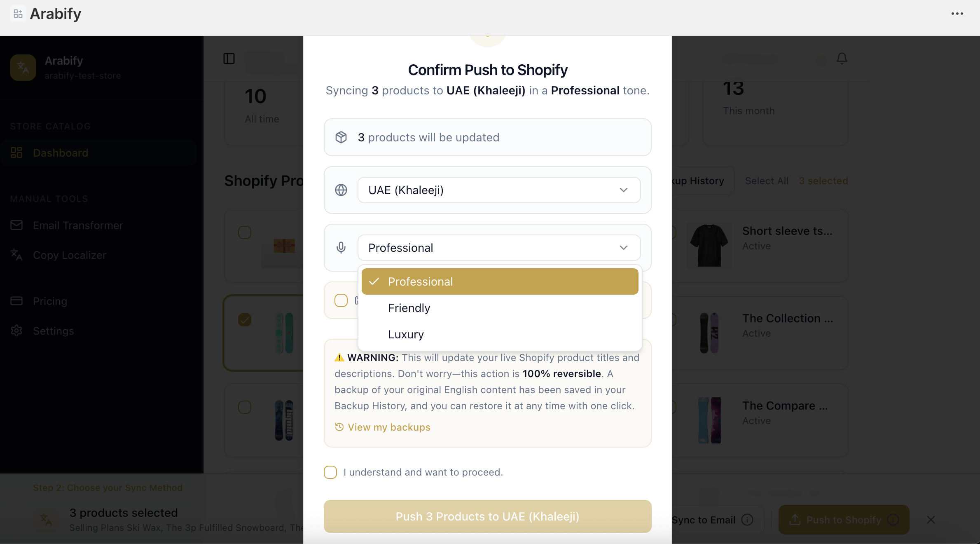
Task: Click the Email Transformer envelope icon
Action: (x=16, y=225)
